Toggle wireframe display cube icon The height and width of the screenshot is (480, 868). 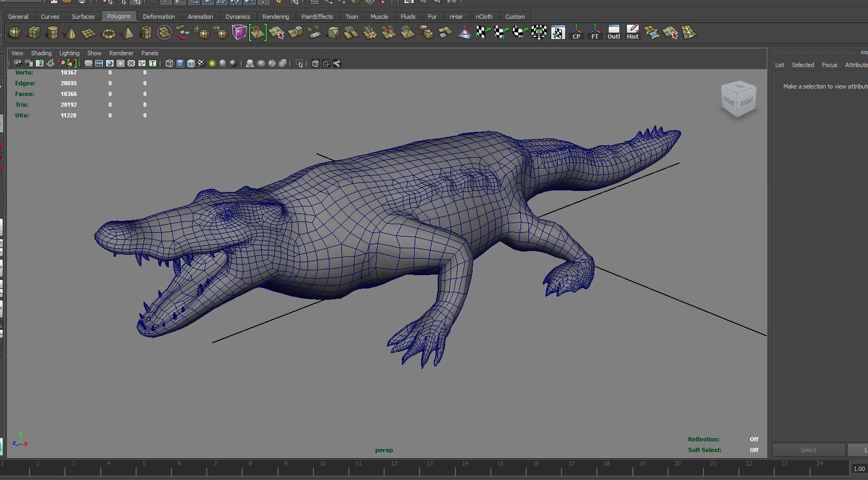coord(169,63)
